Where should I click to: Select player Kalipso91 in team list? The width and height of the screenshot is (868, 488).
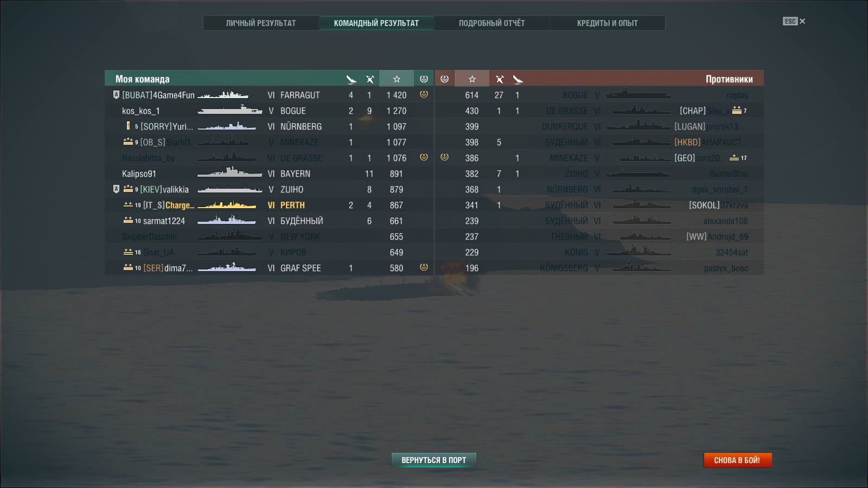269,174
